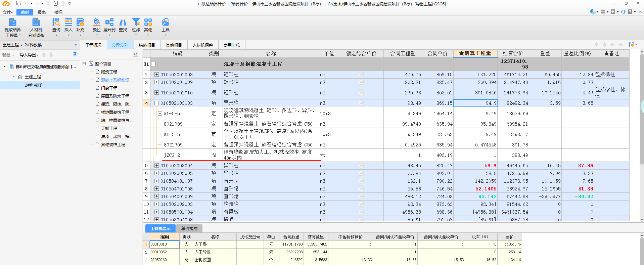This screenshot has height=265, width=644.
Task: Click the 广联达 app logo icon
Action: (x=6, y=4)
